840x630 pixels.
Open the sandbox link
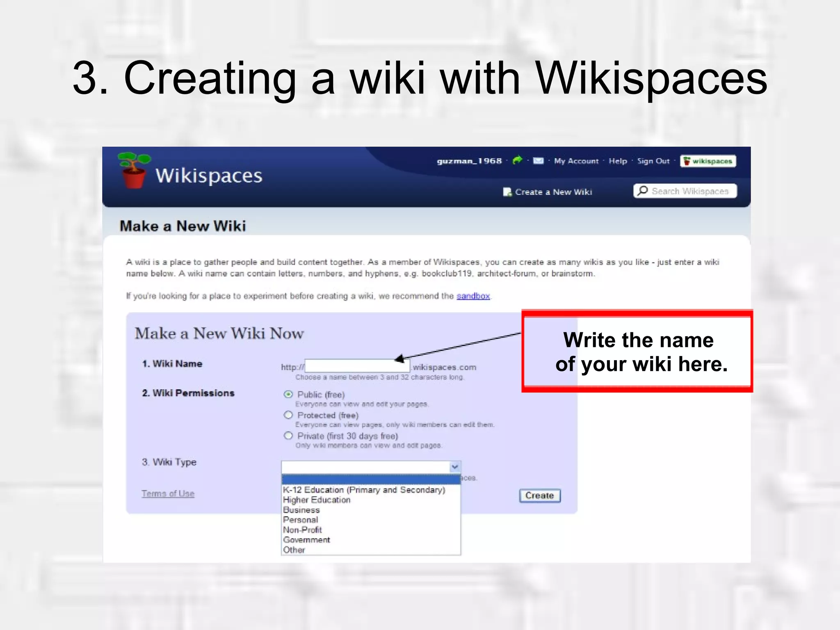tap(473, 296)
